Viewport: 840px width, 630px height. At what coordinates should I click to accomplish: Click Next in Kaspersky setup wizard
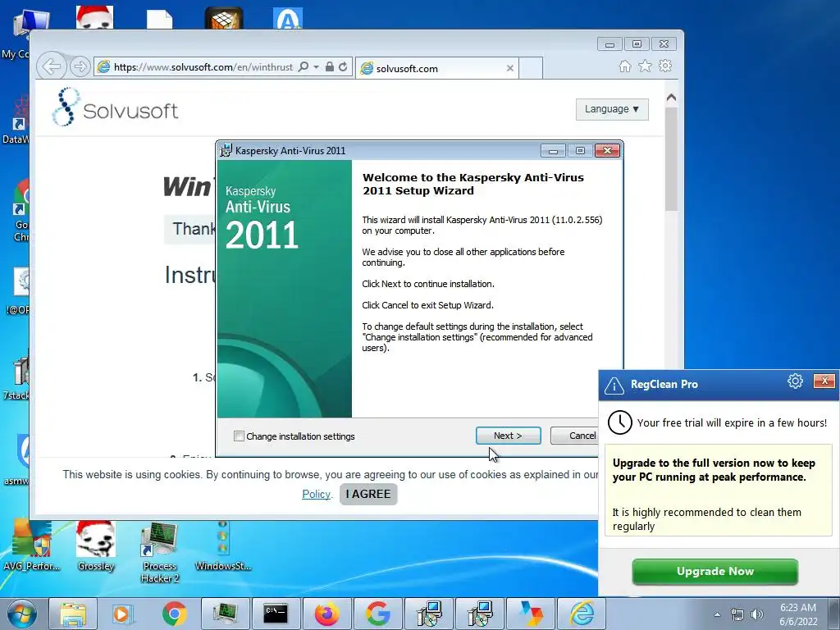[508, 436]
